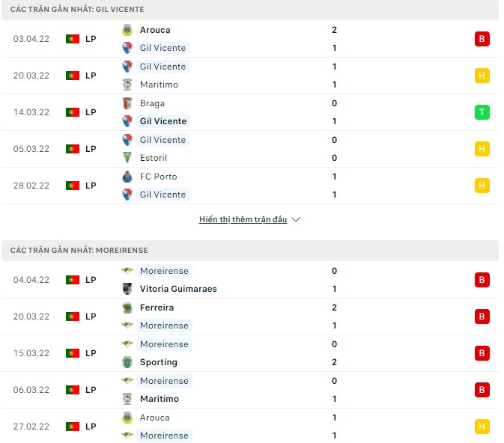Click Portugal flag beside 03.04.22 match
Screen dimensions: 504x443
pos(73,39)
